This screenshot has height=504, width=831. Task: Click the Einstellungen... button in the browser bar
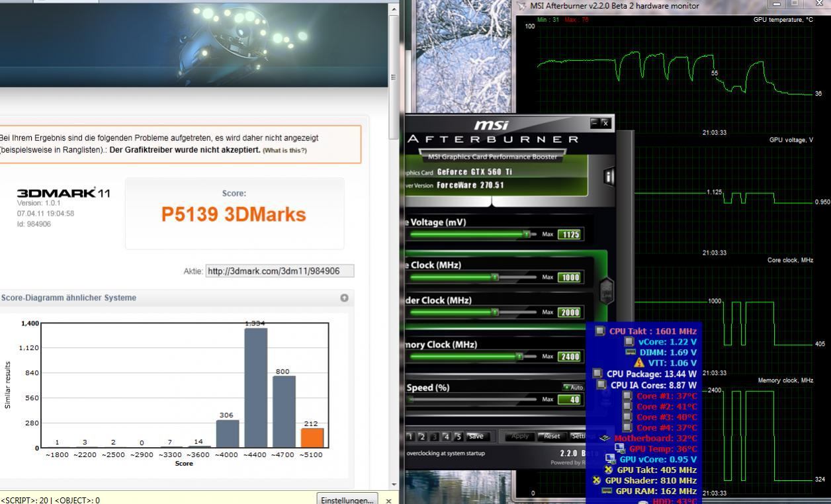348,500
